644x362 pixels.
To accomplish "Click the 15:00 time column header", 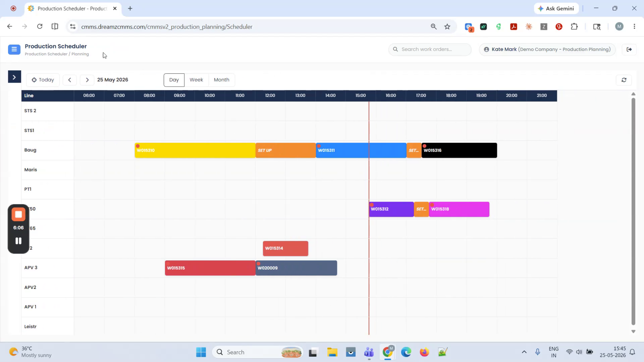I will click(x=361, y=95).
